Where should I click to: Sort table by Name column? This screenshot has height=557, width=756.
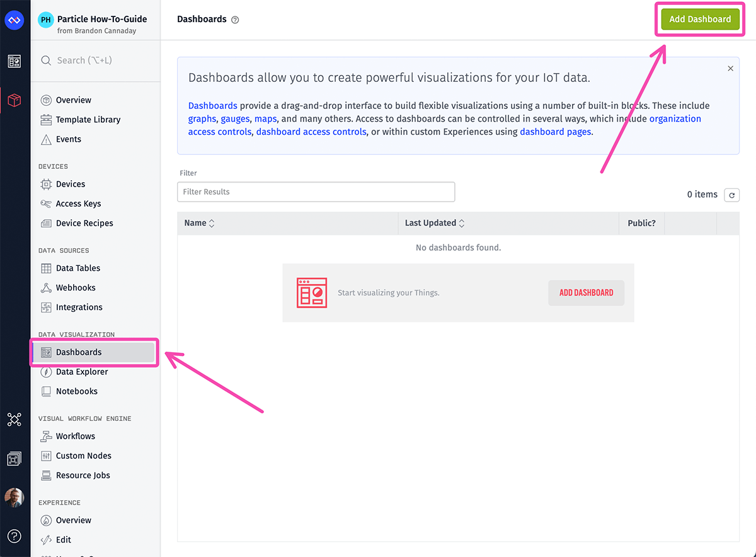[x=199, y=223]
